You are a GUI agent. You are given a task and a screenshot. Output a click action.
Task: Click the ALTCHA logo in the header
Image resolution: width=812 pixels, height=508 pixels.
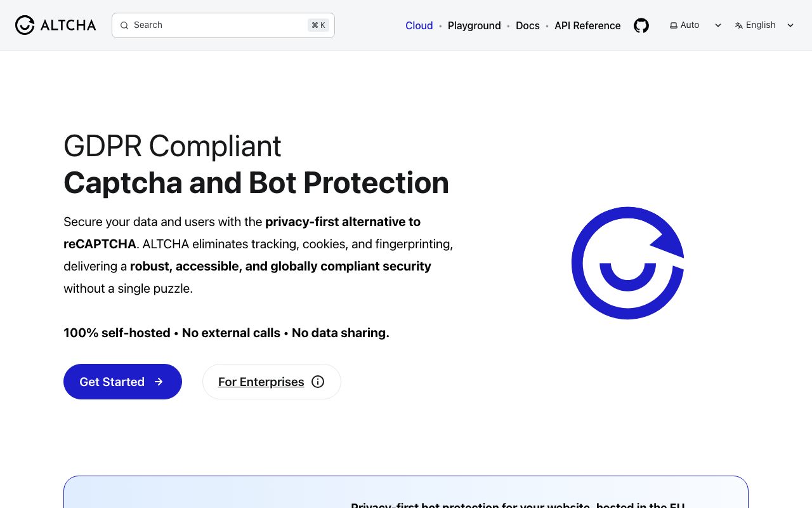pyautogui.click(x=56, y=25)
